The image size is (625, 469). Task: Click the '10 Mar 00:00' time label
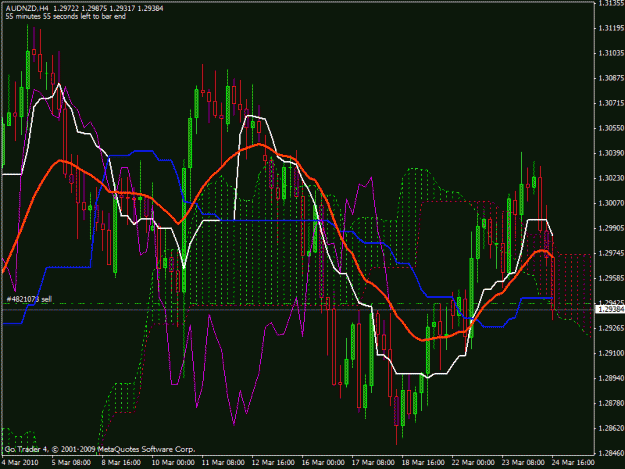(173, 462)
